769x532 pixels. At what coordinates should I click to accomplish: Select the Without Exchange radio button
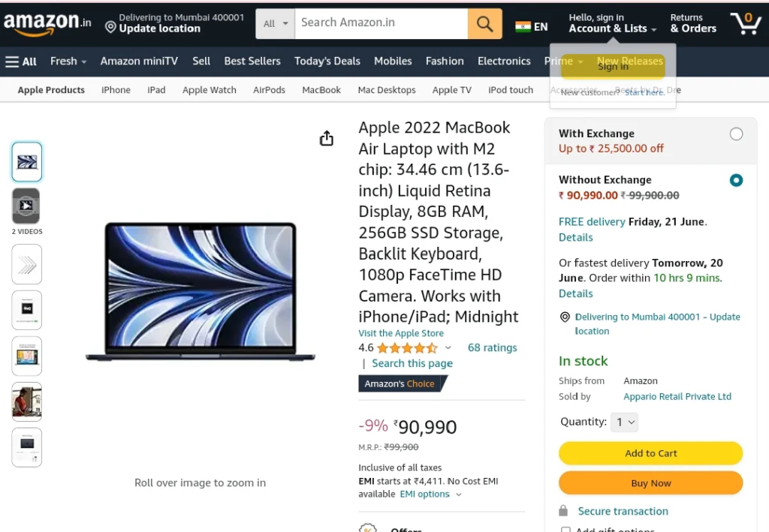tap(736, 180)
